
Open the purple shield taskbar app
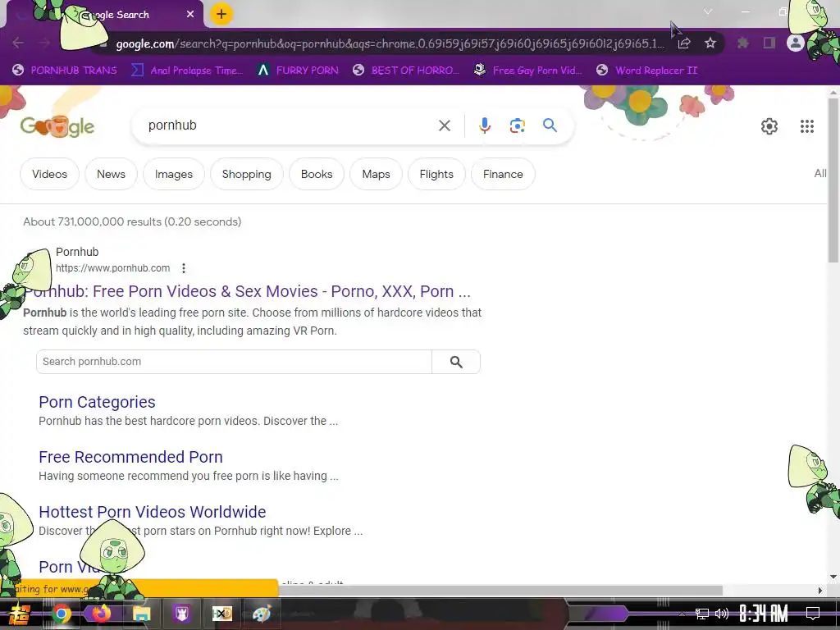[x=181, y=614]
